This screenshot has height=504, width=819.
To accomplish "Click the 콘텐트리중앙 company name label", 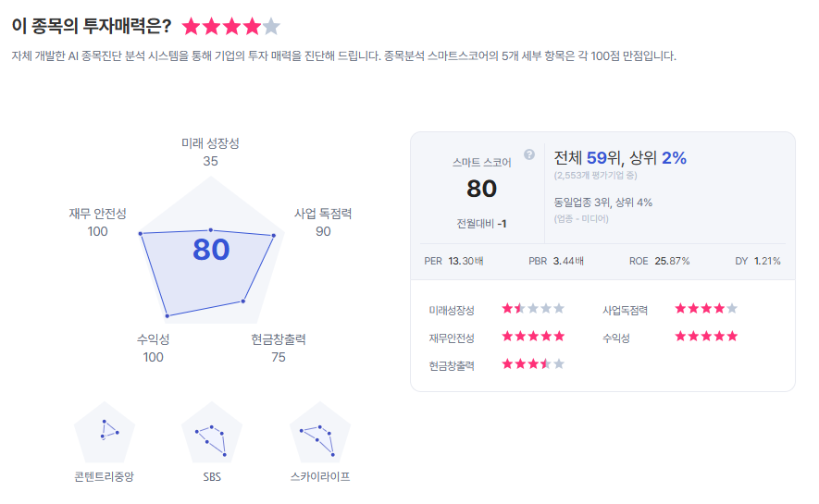I will [x=105, y=477].
